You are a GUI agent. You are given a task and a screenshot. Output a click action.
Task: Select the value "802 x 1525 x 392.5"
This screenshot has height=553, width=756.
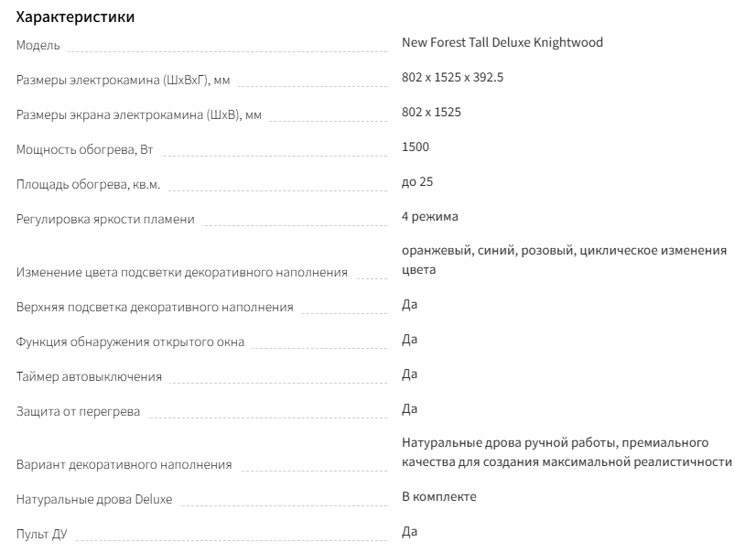pyautogui.click(x=452, y=77)
